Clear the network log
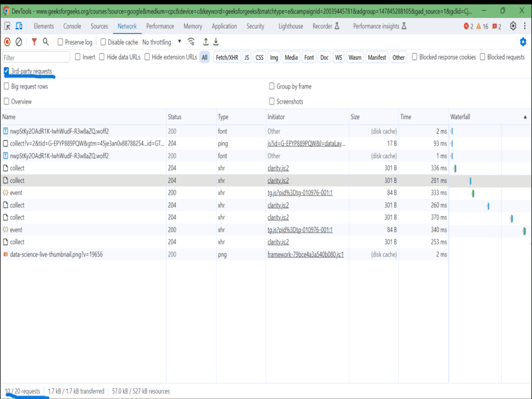 point(19,42)
